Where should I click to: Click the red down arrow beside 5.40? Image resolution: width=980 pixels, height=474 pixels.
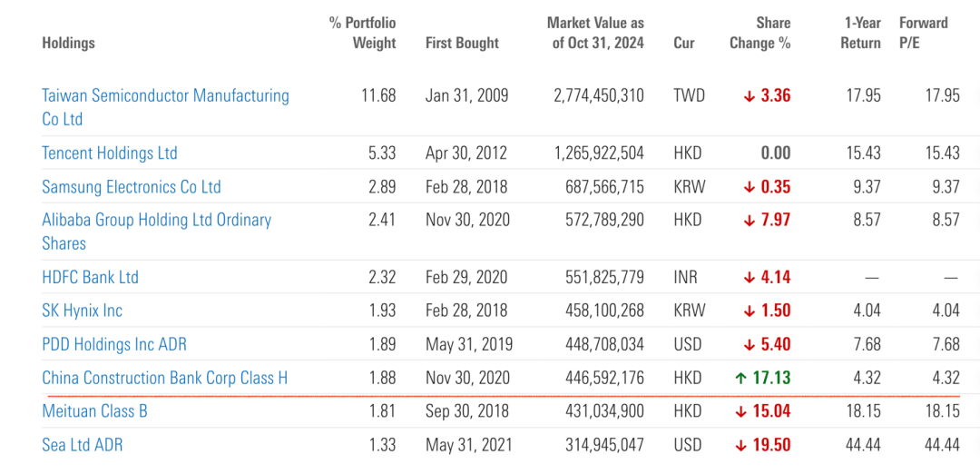click(749, 344)
